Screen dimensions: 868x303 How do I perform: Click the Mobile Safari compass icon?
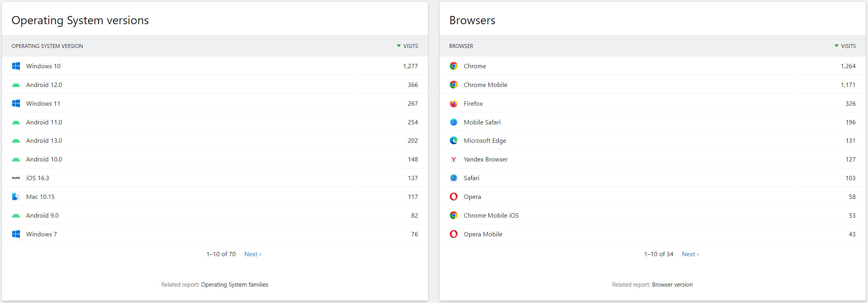coord(454,122)
